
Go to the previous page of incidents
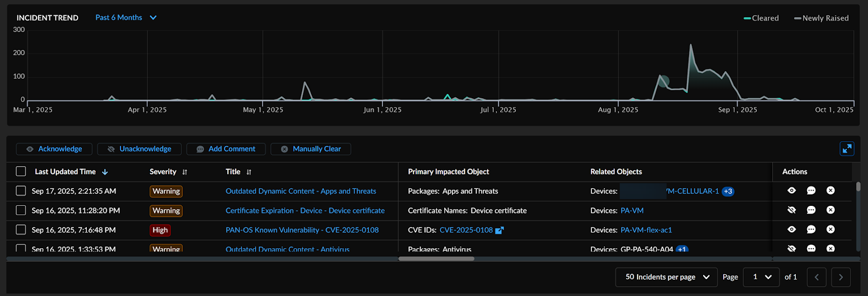(816, 277)
